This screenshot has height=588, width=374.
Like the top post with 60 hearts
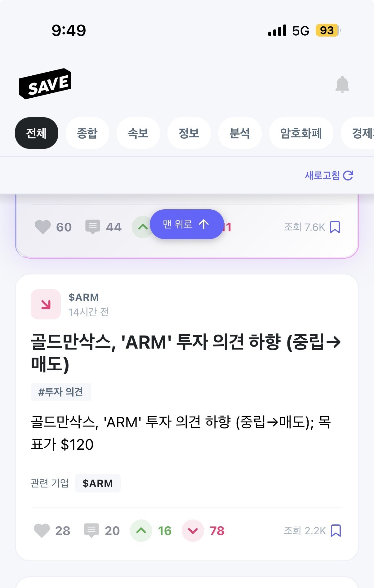point(43,227)
